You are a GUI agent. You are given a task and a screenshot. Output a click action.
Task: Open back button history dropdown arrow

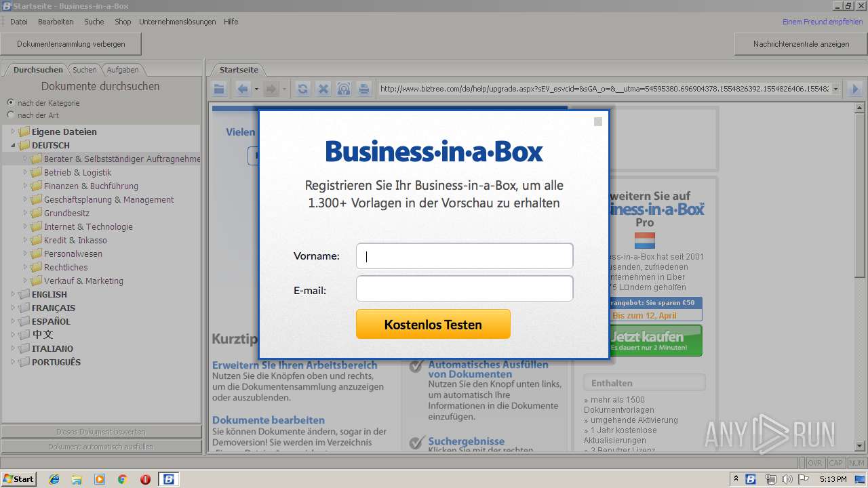pos(256,89)
